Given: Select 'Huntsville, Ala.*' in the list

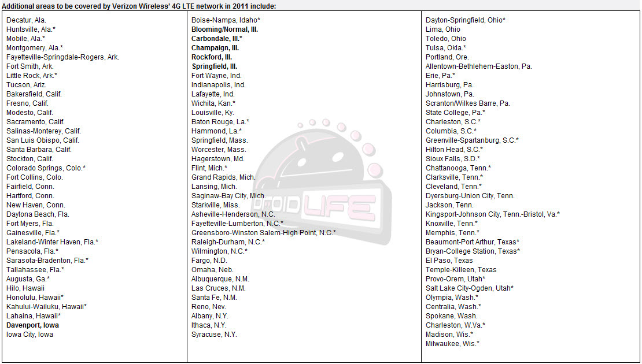Looking at the screenshot, I should [x=31, y=29].
